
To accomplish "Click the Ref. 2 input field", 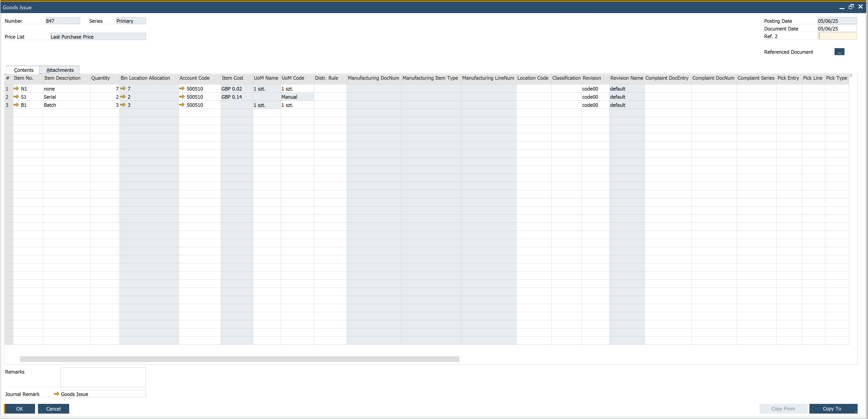I will [837, 36].
